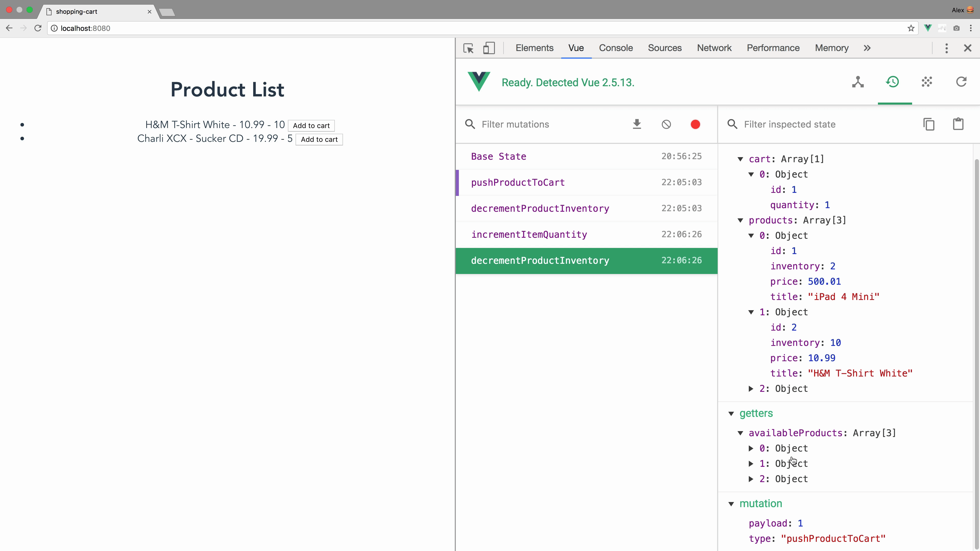The width and height of the screenshot is (980, 551).
Task: Switch to the Memory tab
Action: 832,48
